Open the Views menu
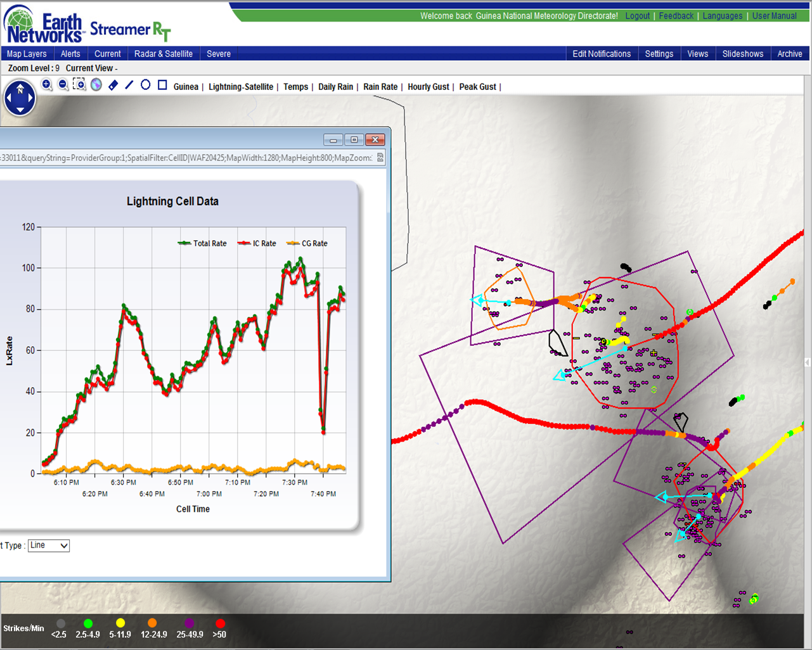 [698, 54]
